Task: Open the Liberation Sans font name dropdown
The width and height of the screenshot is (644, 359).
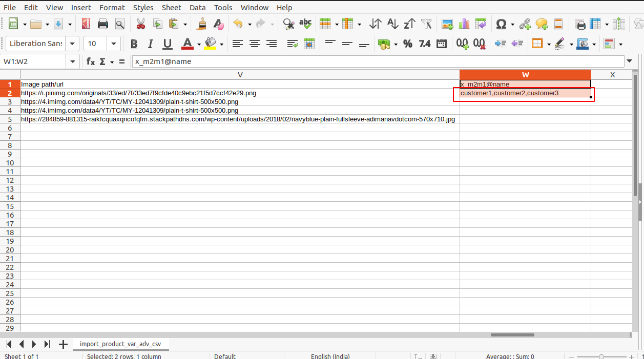Action: click(x=73, y=44)
